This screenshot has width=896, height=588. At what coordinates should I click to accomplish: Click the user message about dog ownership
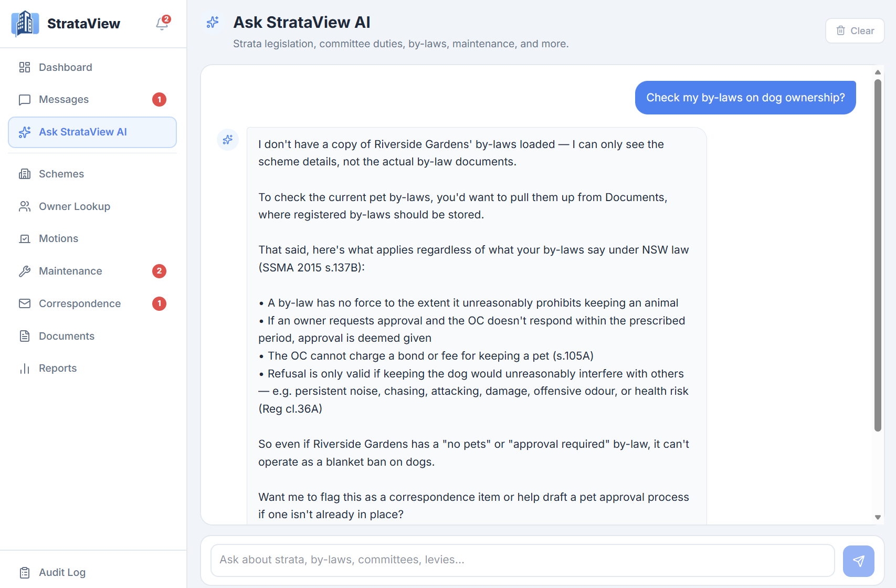pyautogui.click(x=745, y=98)
